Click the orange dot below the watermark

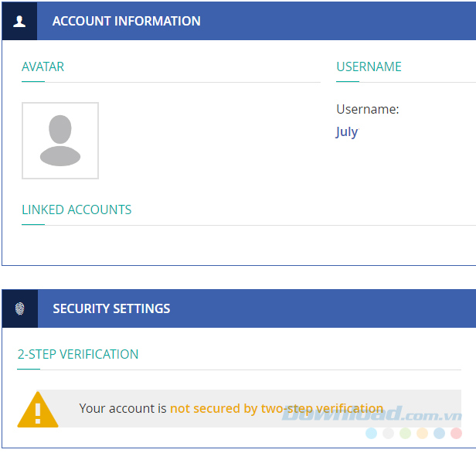tap(423, 434)
